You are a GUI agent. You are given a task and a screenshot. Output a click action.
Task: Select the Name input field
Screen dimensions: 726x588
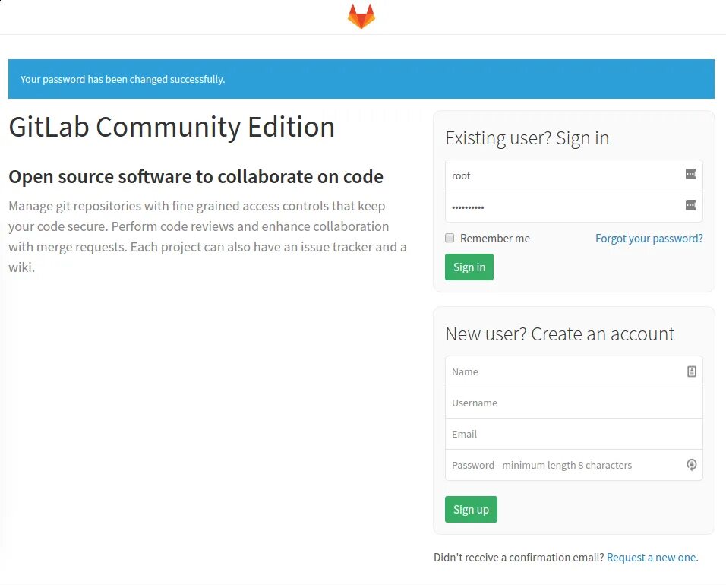[x=573, y=371]
